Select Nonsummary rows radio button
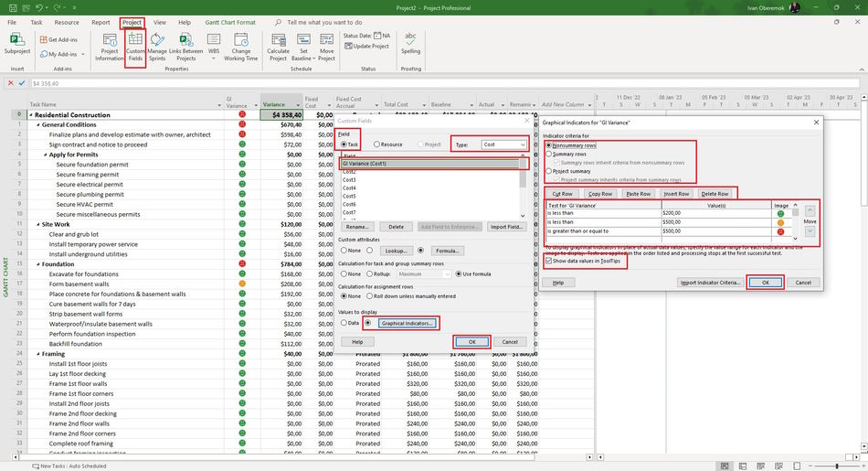 [549, 145]
